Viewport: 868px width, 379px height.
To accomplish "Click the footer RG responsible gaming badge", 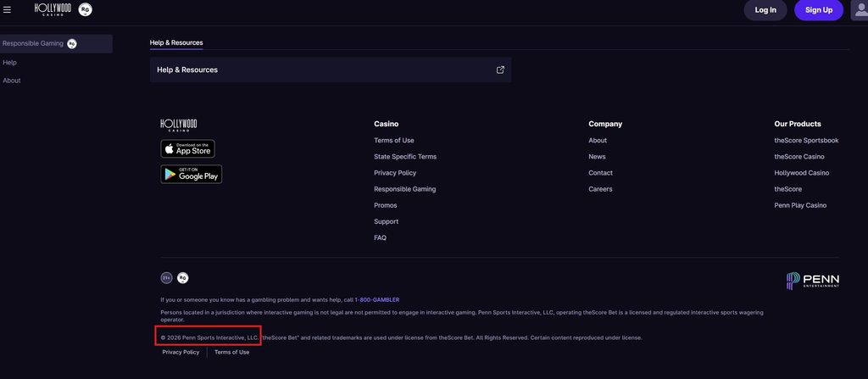I will (x=183, y=278).
